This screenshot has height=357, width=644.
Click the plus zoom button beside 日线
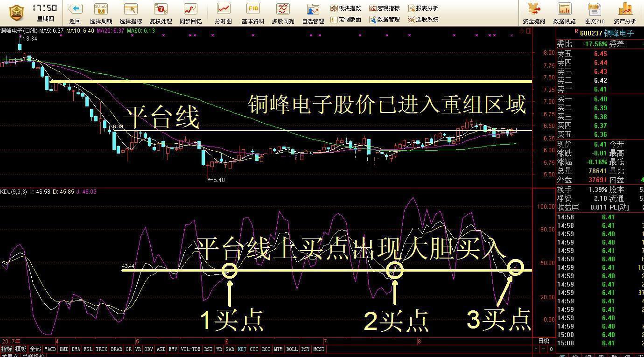[x=536, y=349]
